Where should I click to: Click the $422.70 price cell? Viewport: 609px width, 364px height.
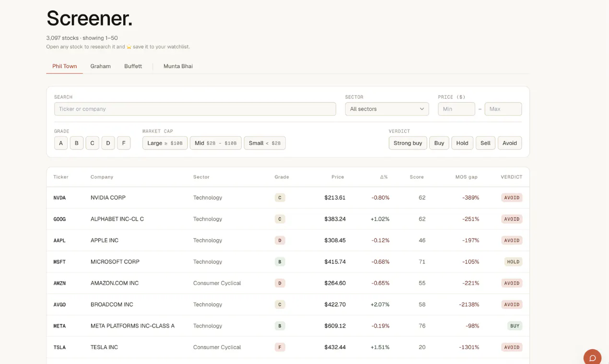335,304
